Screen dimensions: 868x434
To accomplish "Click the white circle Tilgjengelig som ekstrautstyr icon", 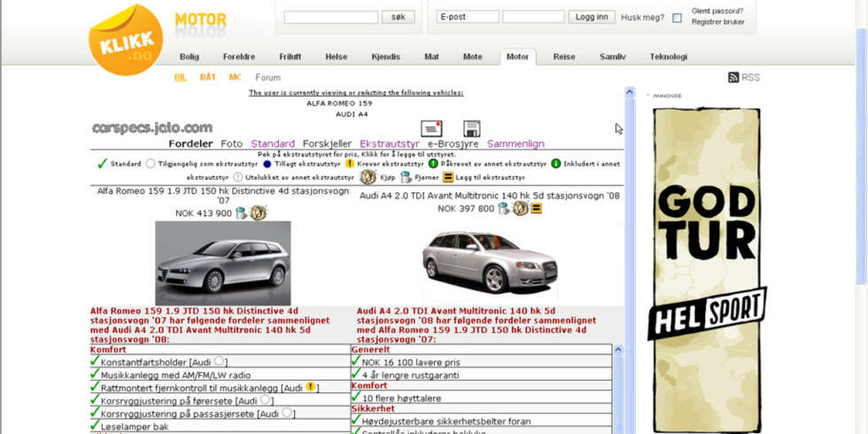I will coord(151,164).
